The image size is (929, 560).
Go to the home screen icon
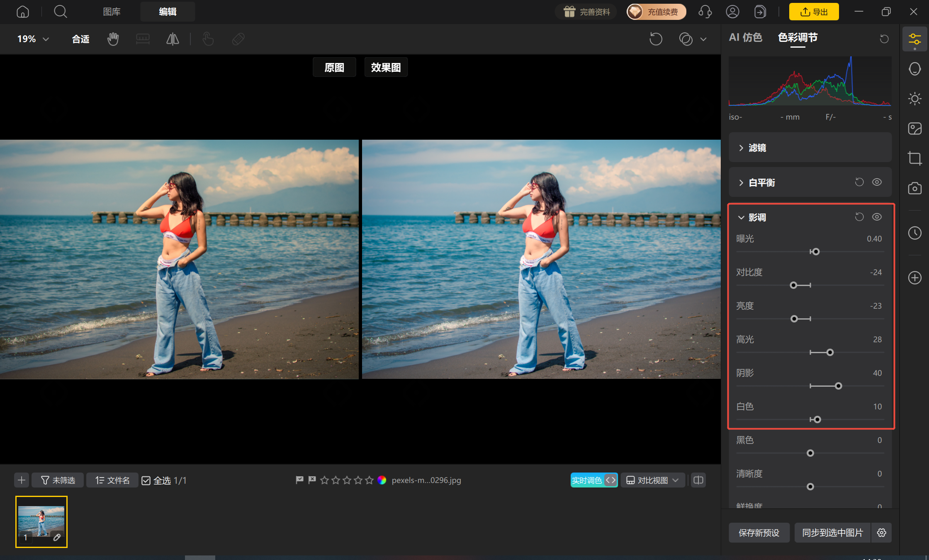(23, 12)
